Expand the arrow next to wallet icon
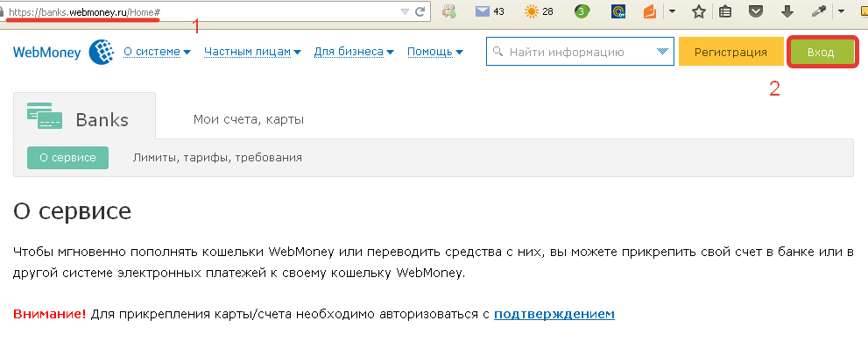The width and height of the screenshot is (868, 349). coord(672,11)
